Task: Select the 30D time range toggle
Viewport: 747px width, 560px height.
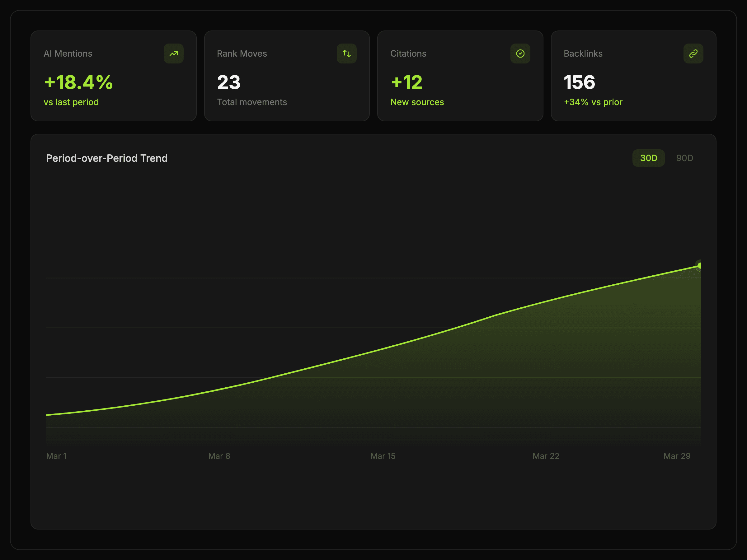Action: [x=648, y=158]
